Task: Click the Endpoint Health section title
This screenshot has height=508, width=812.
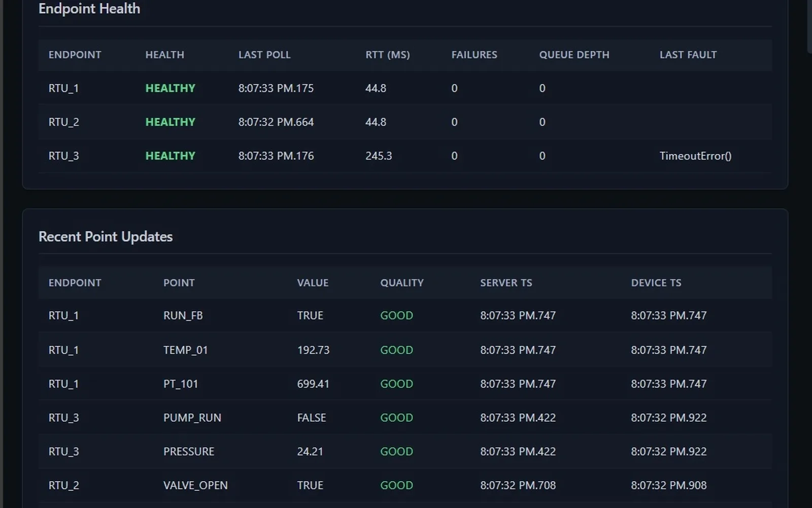Action: (89, 9)
